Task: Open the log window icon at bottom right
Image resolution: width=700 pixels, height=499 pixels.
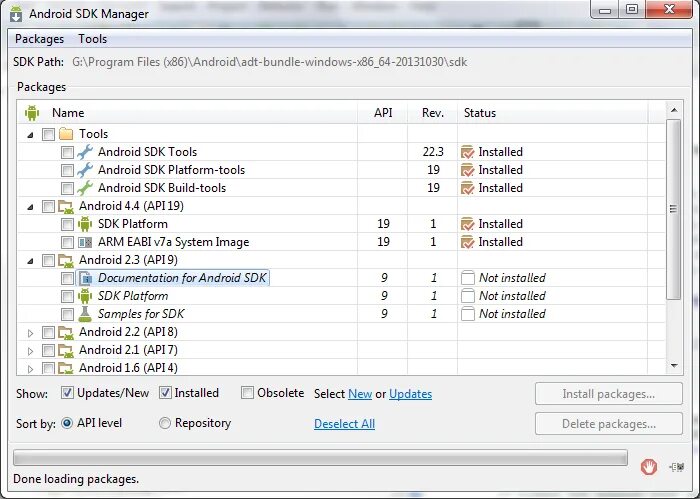Action: [x=677, y=467]
